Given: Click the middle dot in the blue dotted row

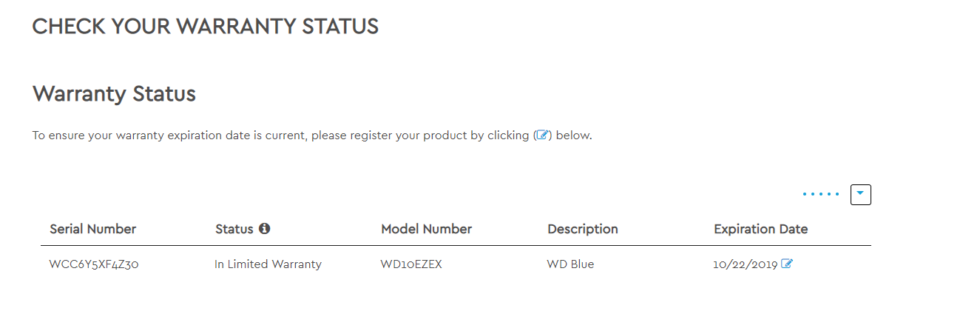Looking at the screenshot, I should [x=821, y=195].
